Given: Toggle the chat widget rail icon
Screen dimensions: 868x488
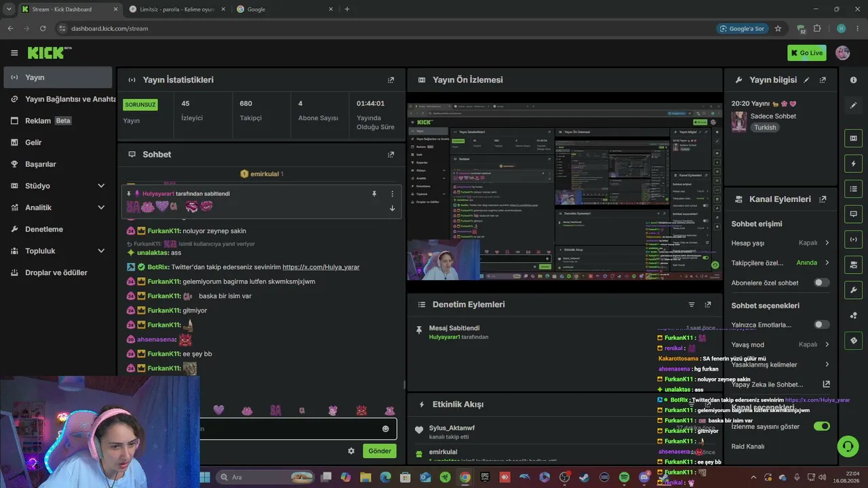Looking at the screenshot, I should pyautogui.click(x=853, y=214).
